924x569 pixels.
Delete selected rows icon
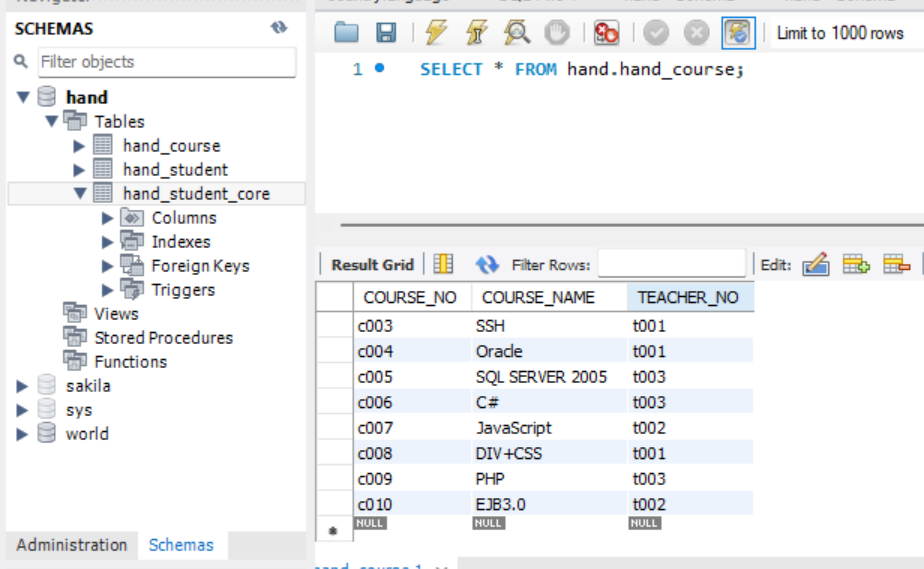tap(896, 264)
